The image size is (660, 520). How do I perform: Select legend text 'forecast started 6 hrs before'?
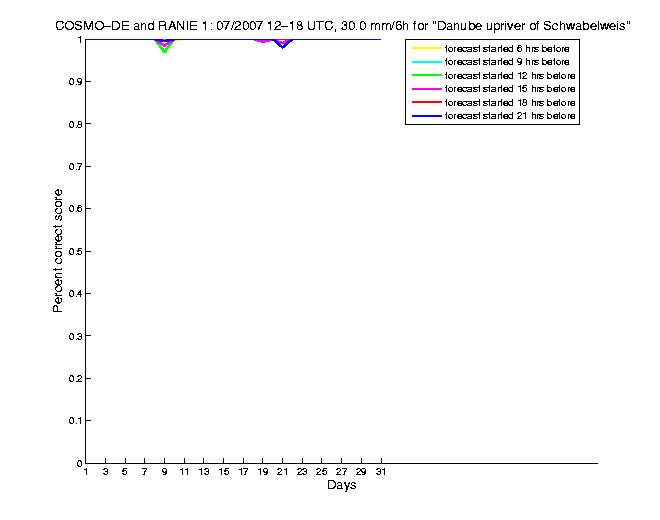[510, 48]
